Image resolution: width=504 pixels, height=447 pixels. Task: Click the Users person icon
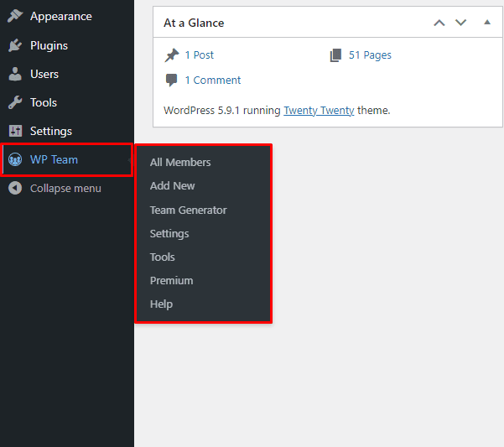14,74
